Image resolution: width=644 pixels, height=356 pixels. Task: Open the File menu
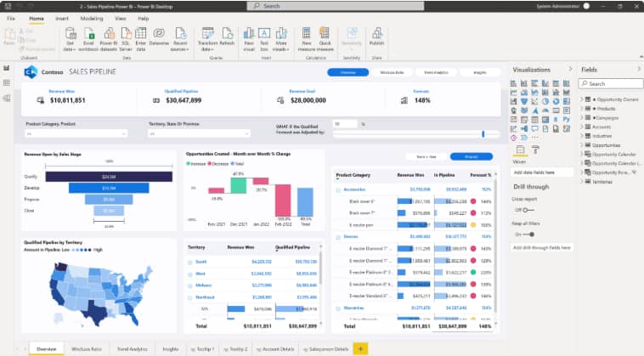[x=11, y=19]
